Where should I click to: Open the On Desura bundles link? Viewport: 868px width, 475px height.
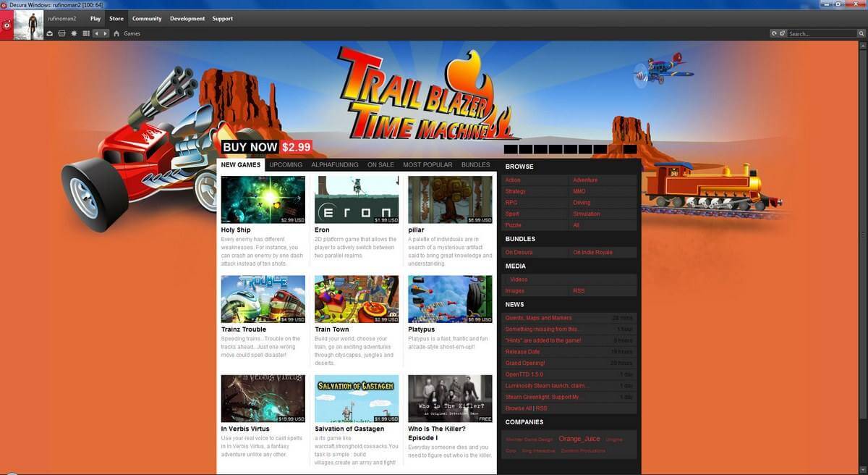point(519,252)
